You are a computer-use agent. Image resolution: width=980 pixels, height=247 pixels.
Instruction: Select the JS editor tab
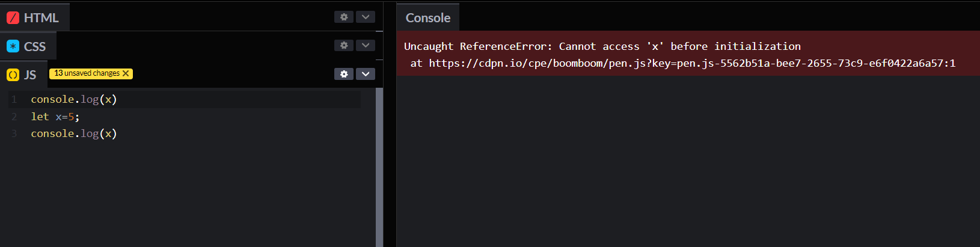point(29,75)
